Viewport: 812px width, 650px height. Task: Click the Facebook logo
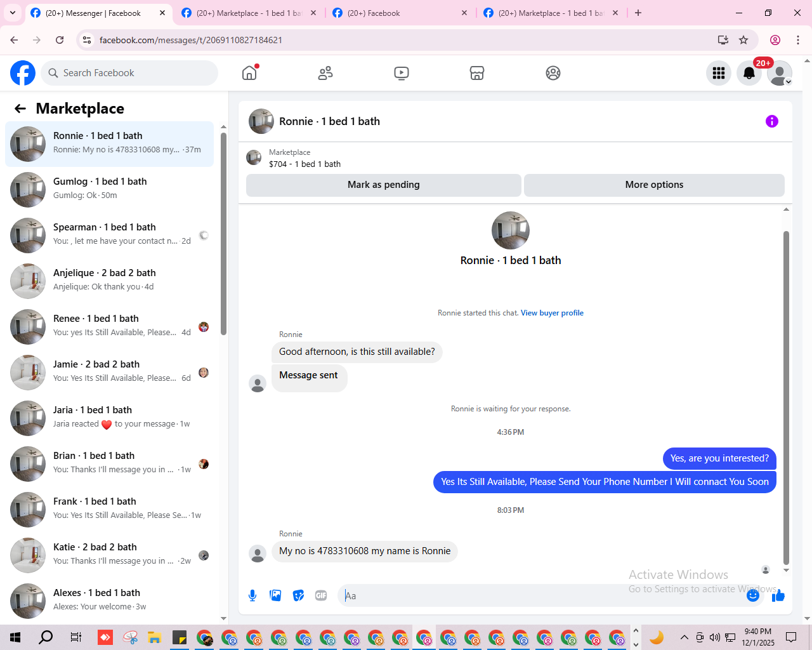[x=23, y=73]
